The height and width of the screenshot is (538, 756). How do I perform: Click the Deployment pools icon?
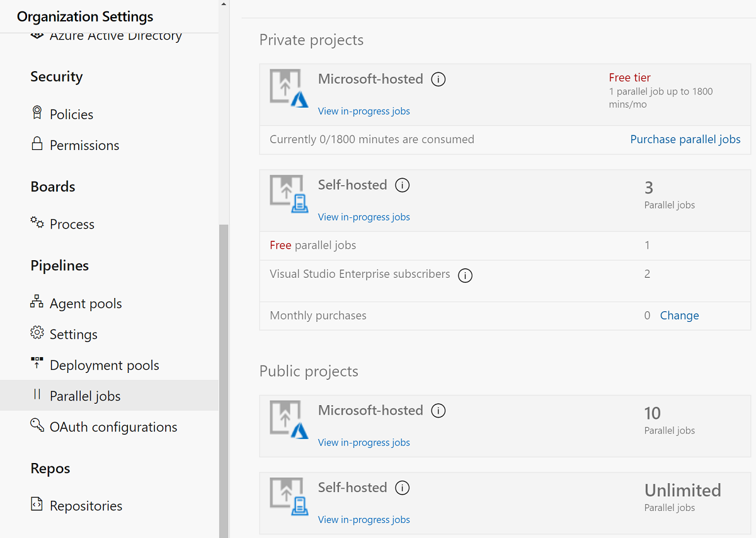[x=37, y=364]
